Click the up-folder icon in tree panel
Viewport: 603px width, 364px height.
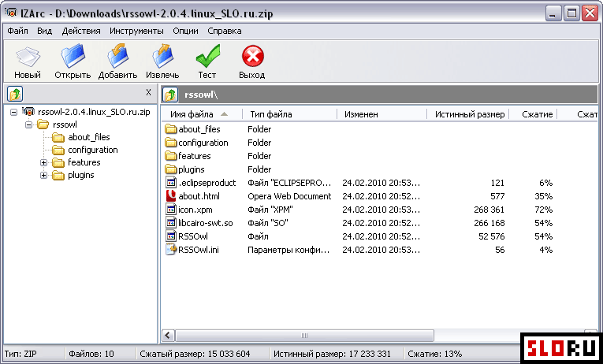(15, 94)
